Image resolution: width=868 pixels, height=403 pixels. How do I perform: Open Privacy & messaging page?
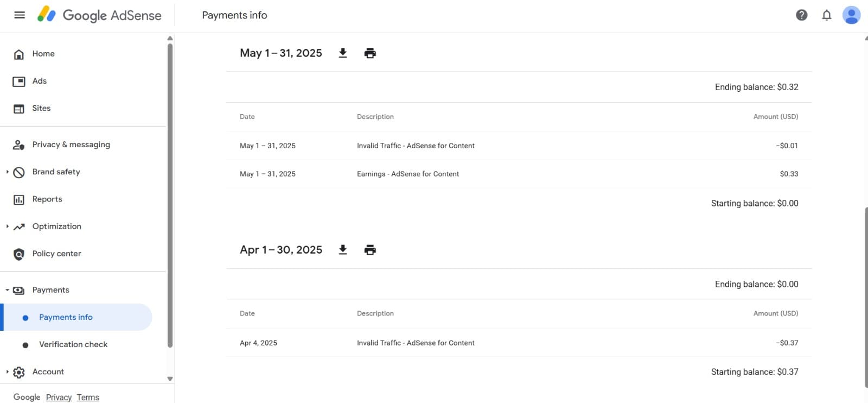(71, 144)
